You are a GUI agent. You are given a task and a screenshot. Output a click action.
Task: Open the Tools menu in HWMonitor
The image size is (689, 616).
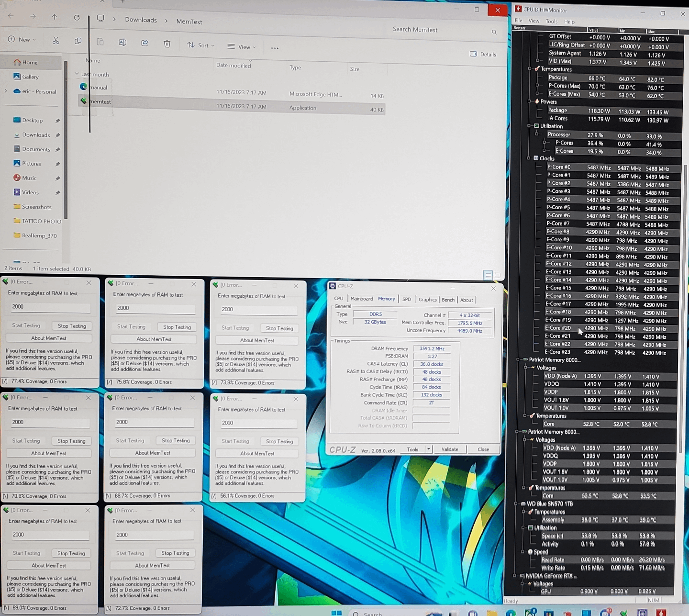click(x=552, y=22)
